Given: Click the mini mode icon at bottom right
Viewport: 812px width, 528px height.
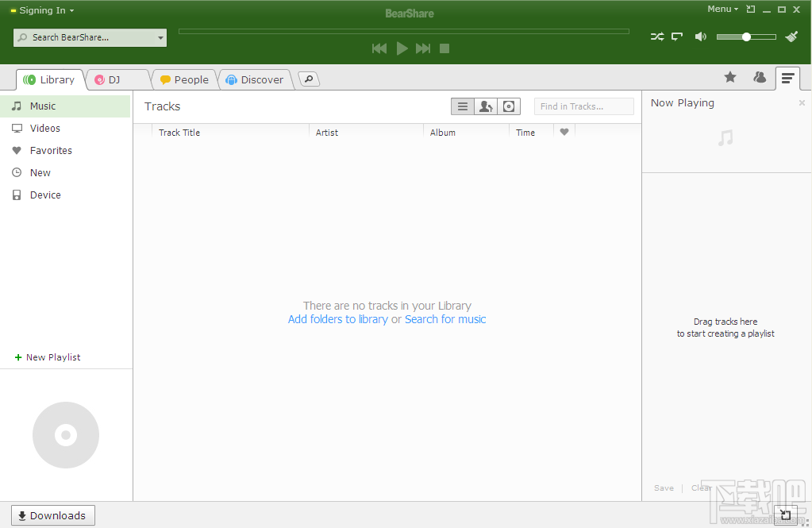Looking at the screenshot, I should coord(785,515).
